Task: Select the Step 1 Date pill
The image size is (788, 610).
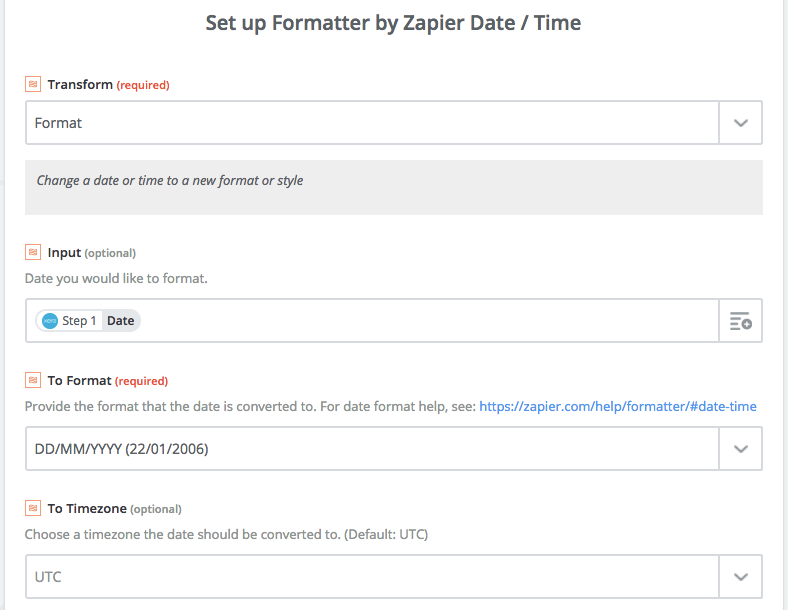Action: 88,321
